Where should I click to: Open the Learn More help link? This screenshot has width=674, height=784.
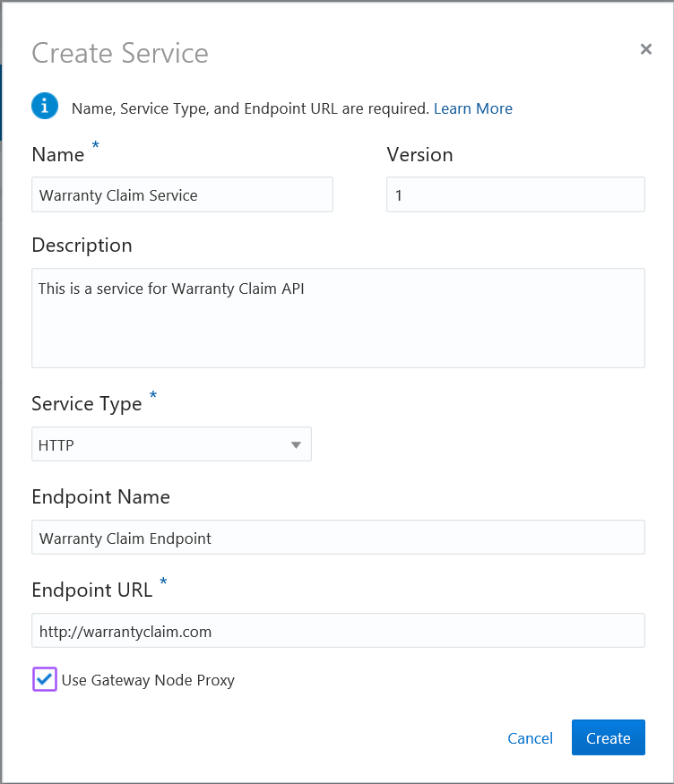(472, 108)
